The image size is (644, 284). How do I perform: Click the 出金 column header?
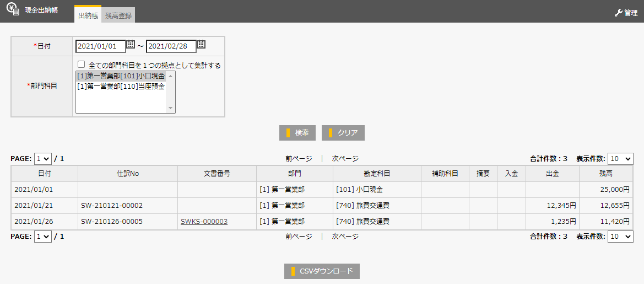coord(553,174)
